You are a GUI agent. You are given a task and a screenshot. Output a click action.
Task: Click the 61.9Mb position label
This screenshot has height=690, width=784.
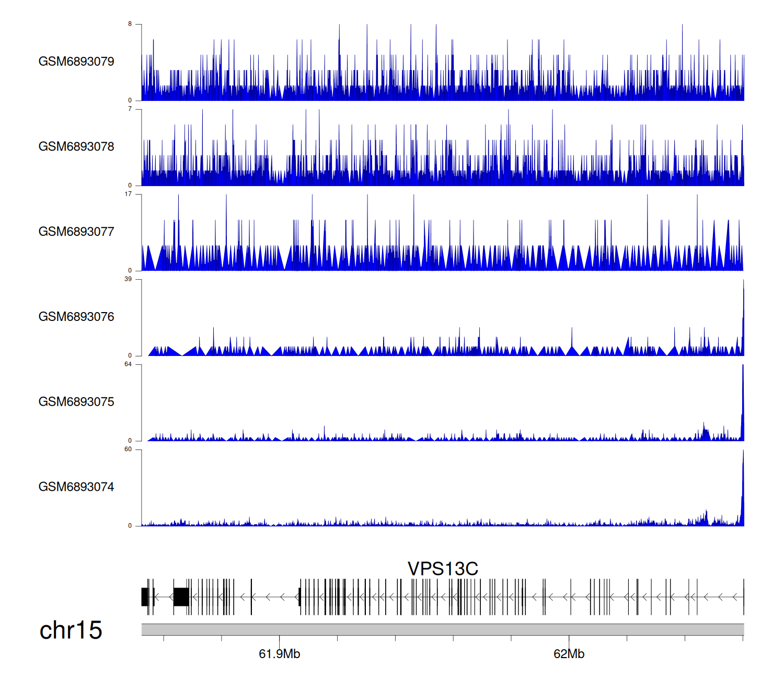point(279,654)
